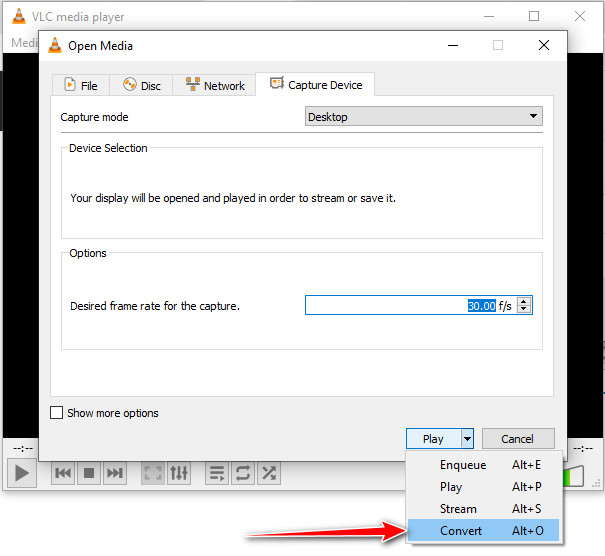Decrease frame rate with down arrow
The width and height of the screenshot is (605, 556).
pyautogui.click(x=524, y=309)
